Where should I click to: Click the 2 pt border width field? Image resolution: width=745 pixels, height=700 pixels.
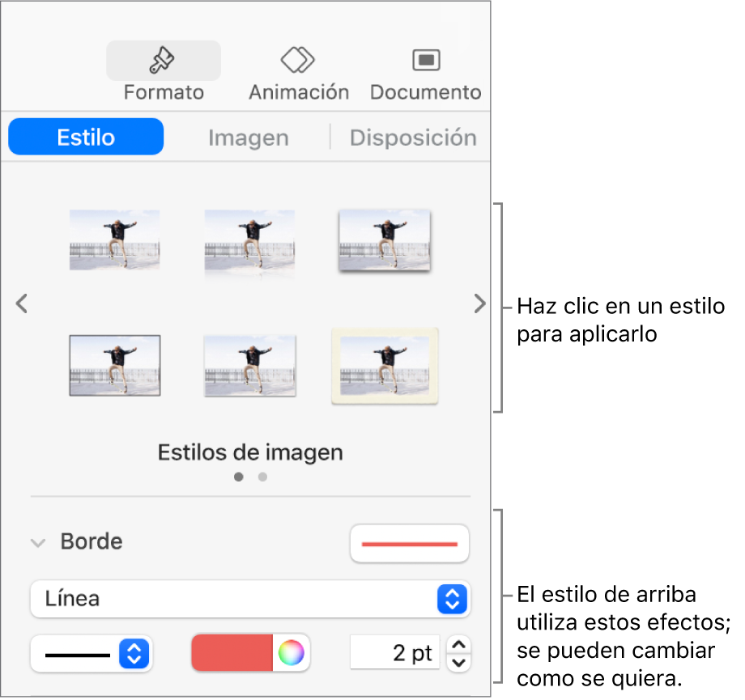[x=395, y=652]
